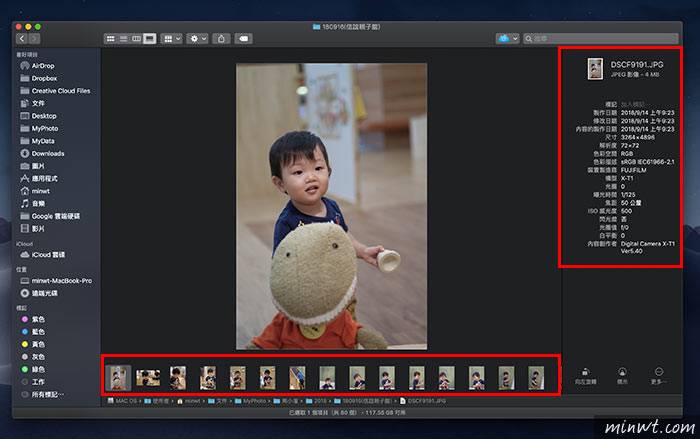This screenshot has width=700, height=439.
Task: Select iCloud Drive in the sidebar
Action: tap(50, 256)
